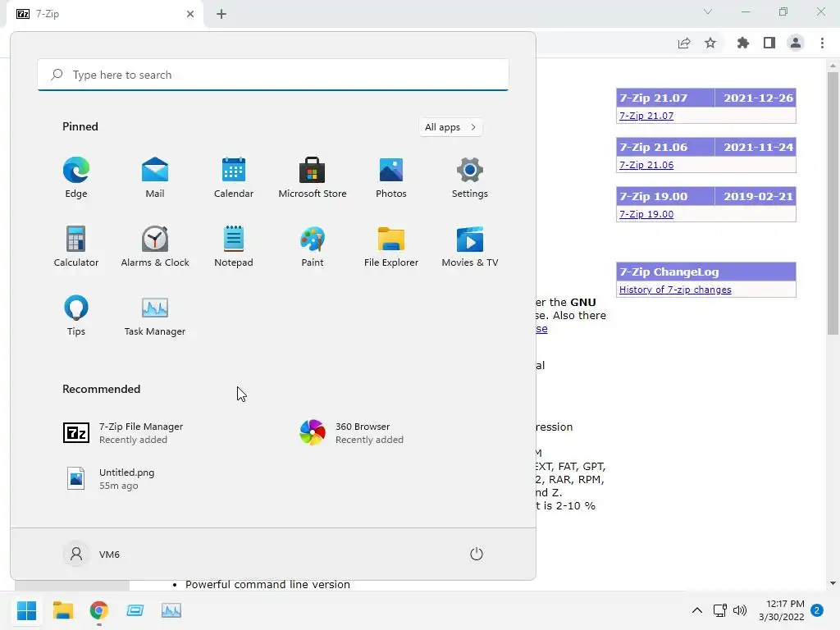Viewport: 840px width, 630px height.
Task: Open clock and date 12:17 PM
Action: tap(781, 610)
